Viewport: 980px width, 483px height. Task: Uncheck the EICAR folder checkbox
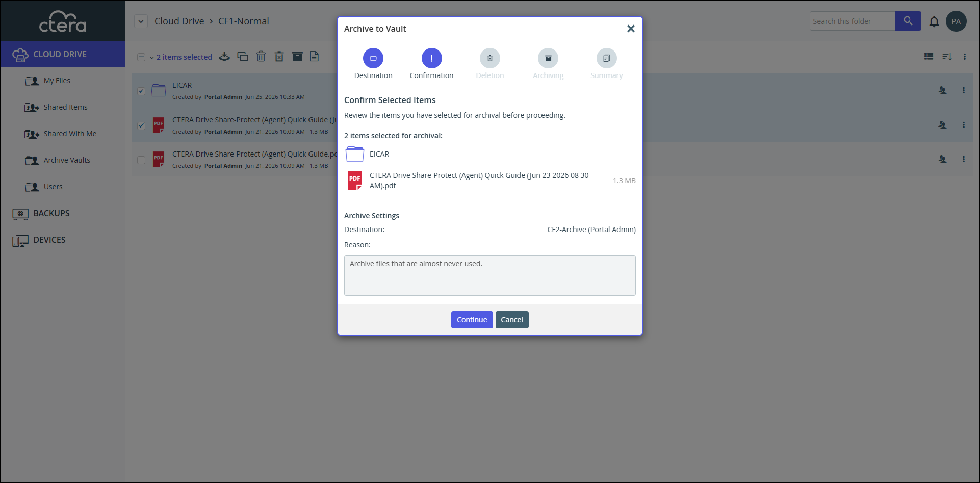(141, 91)
